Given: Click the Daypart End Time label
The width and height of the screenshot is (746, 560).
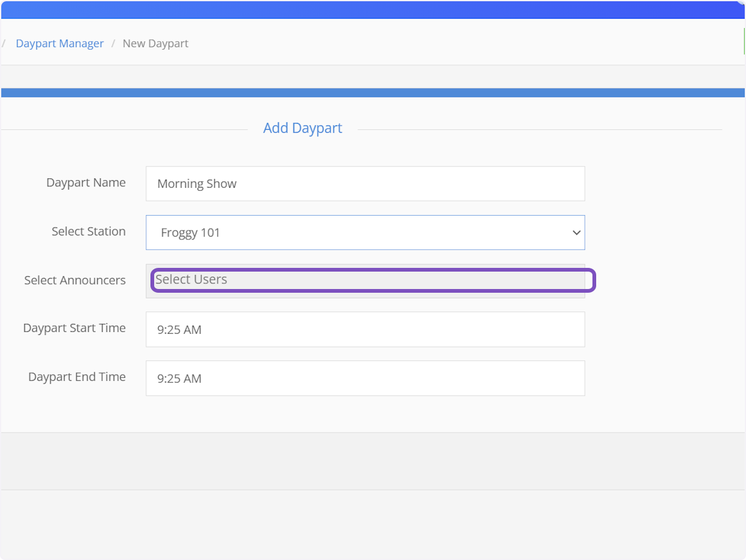Looking at the screenshot, I should [x=76, y=377].
